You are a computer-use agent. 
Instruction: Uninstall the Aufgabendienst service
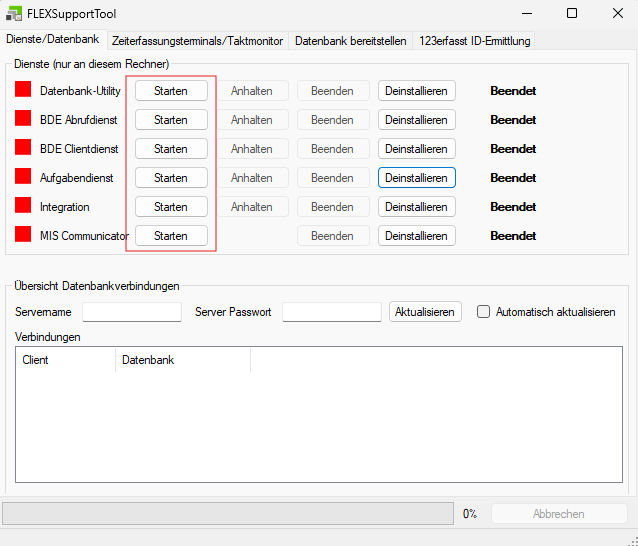point(416,178)
